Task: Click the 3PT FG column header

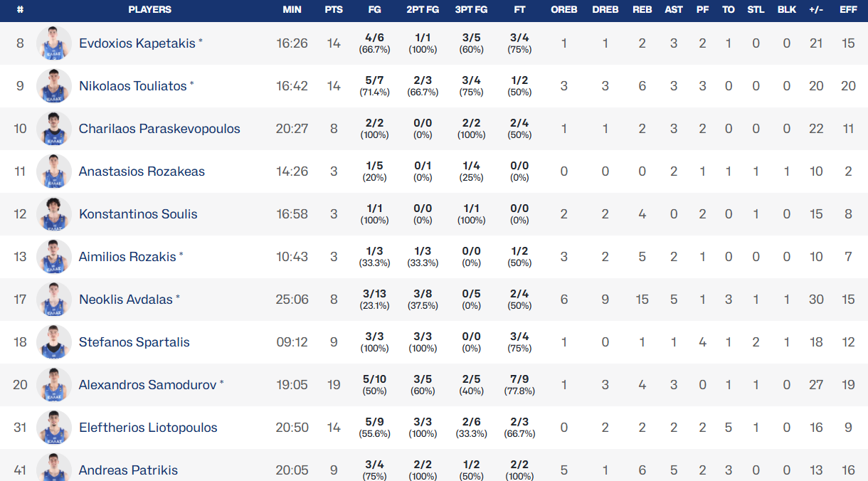Action: [x=471, y=10]
